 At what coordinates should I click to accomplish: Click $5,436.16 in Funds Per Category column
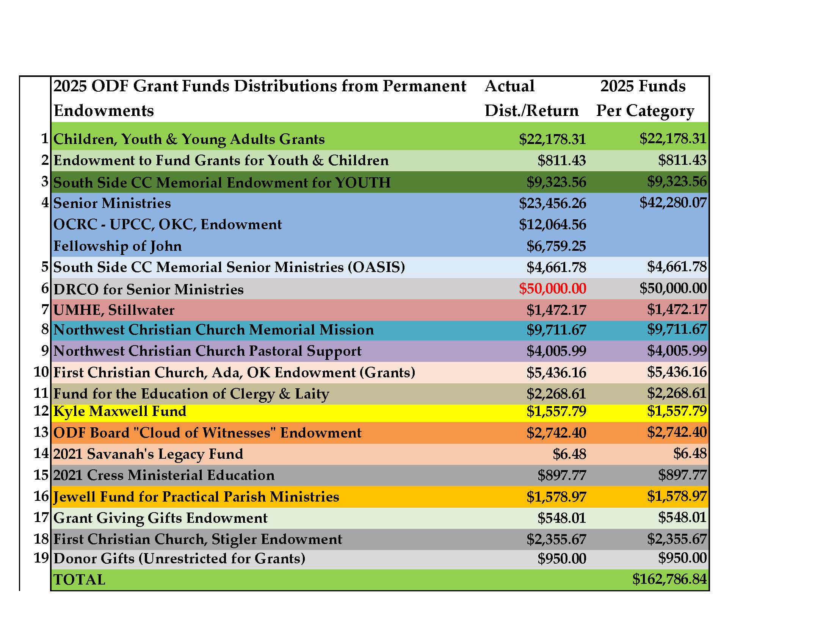tap(677, 372)
